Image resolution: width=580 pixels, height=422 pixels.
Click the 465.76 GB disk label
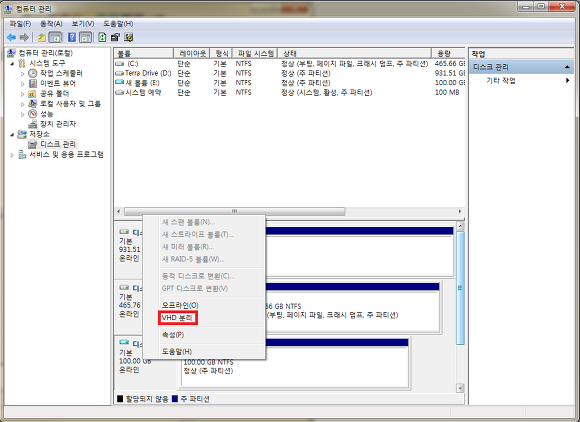click(129, 305)
